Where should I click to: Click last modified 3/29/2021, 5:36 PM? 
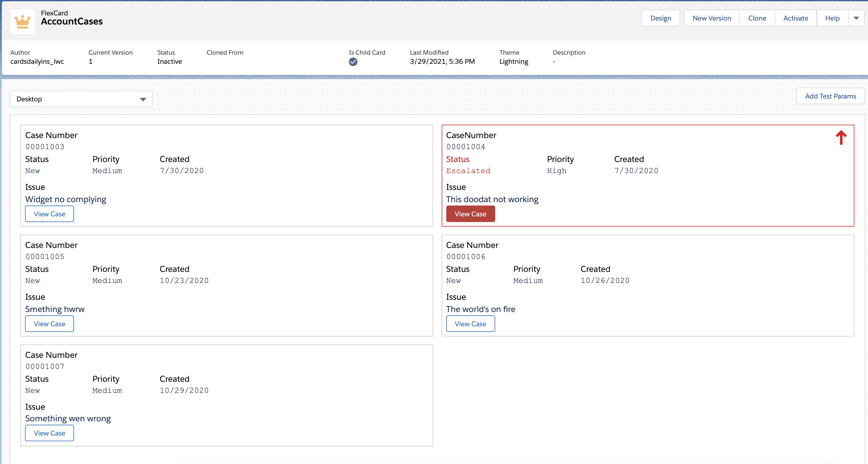[442, 62]
